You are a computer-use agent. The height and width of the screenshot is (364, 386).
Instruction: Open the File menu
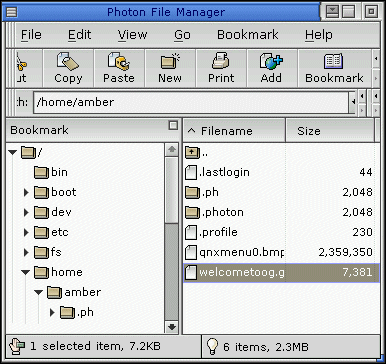[x=31, y=35]
